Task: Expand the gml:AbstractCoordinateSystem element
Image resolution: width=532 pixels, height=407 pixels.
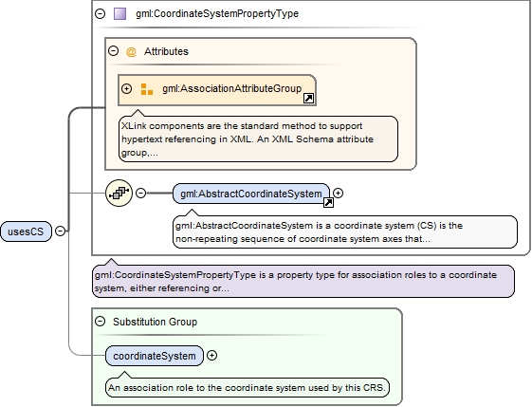Action: (x=338, y=193)
